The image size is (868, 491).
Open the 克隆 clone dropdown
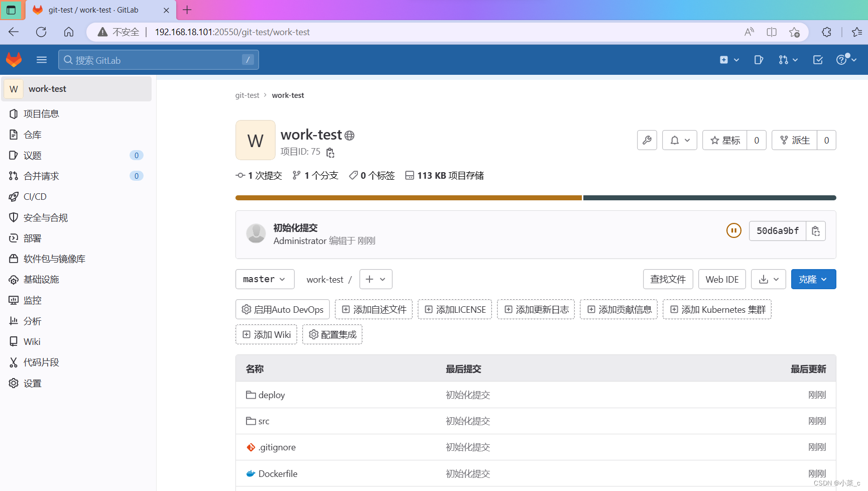813,279
